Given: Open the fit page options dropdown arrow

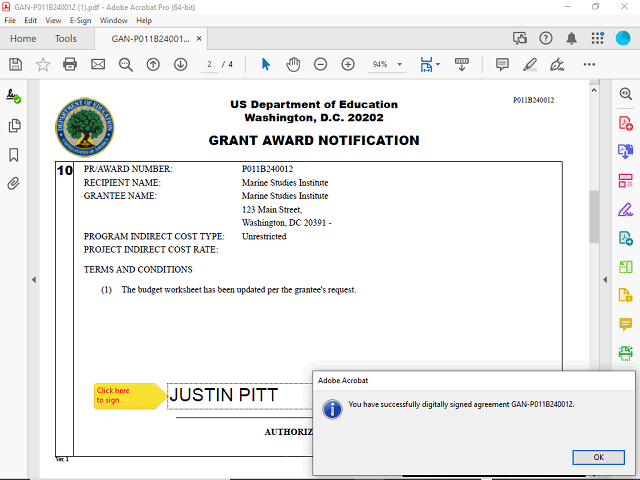Looking at the screenshot, I should pyautogui.click(x=438, y=64).
